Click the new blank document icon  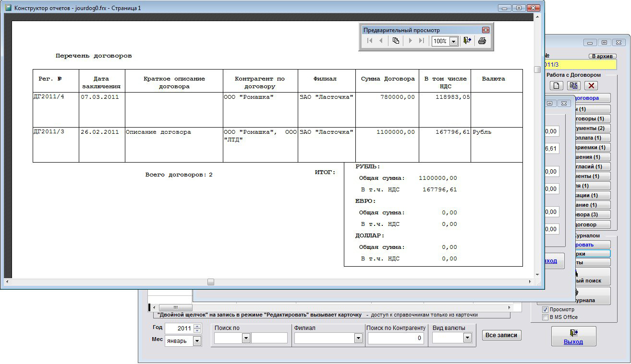(x=557, y=86)
